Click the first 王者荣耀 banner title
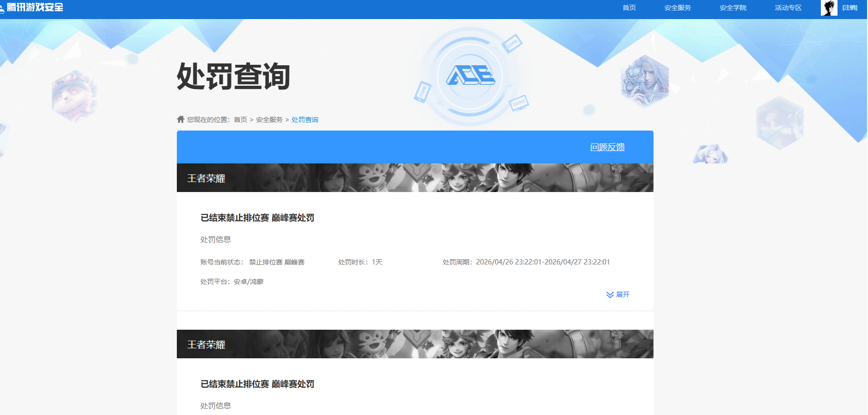868x415 pixels. point(206,178)
